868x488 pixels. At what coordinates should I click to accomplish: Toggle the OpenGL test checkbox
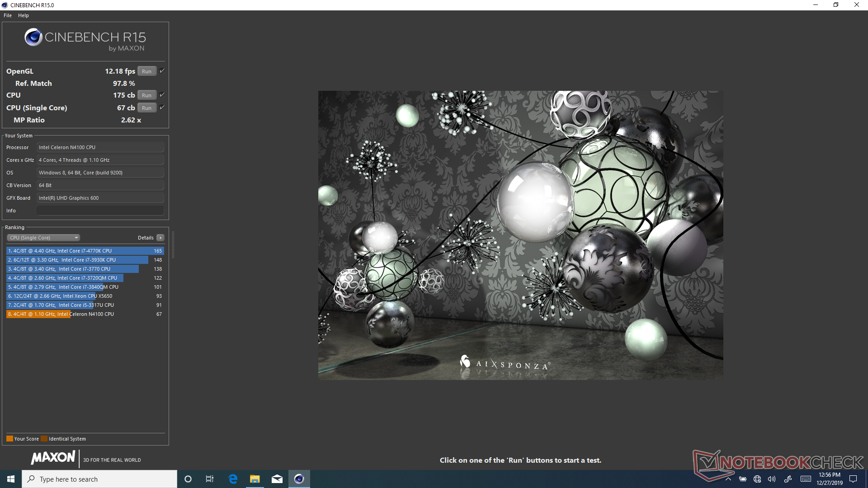click(x=162, y=71)
